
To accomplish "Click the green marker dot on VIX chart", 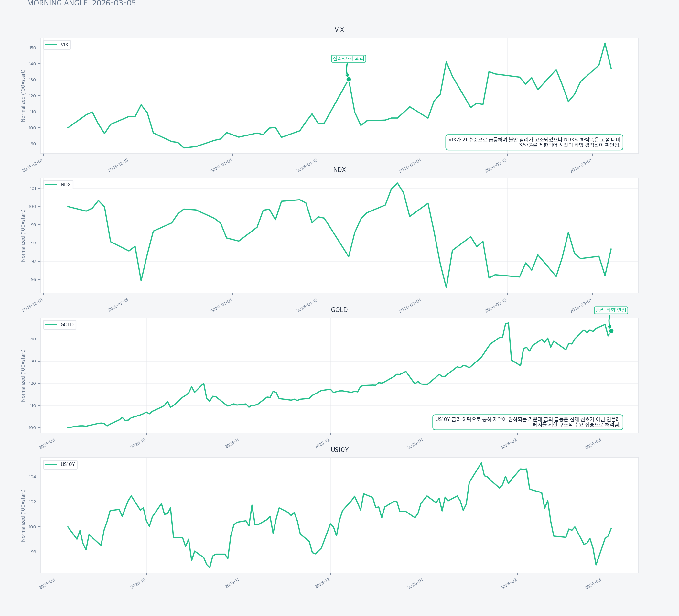I will (x=349, y=80).
